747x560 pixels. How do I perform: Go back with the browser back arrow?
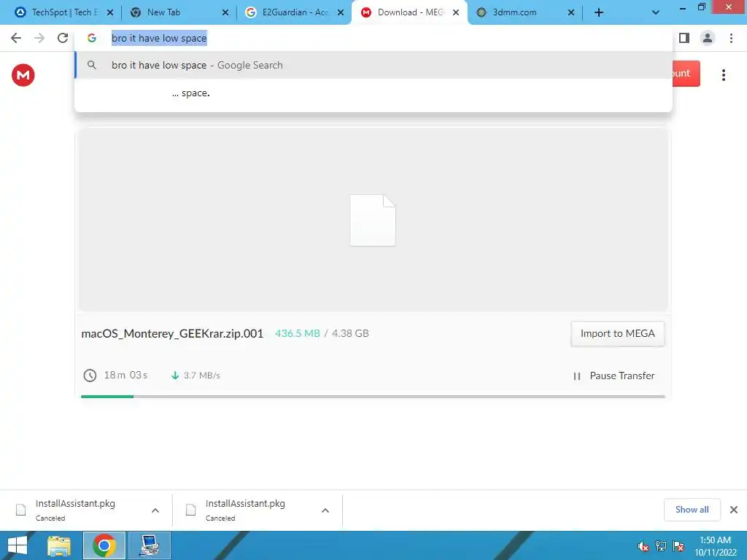click(x=16, y=38)
